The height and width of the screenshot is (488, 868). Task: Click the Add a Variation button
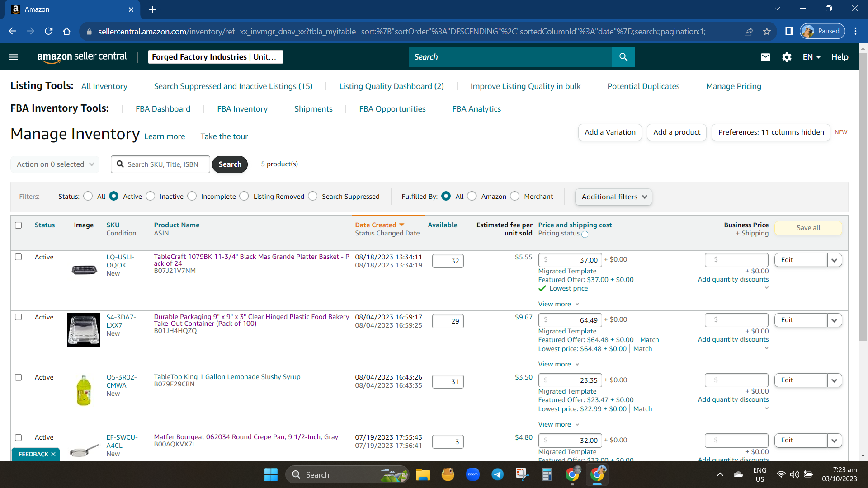click(x=610, y=132)
